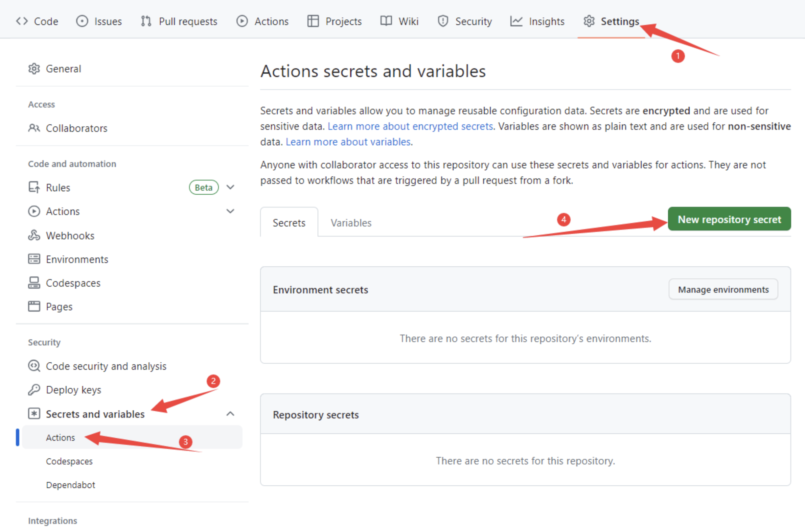Click the General gear icon
Viewport: 805px width, 532px height.
tap(34, 69)
